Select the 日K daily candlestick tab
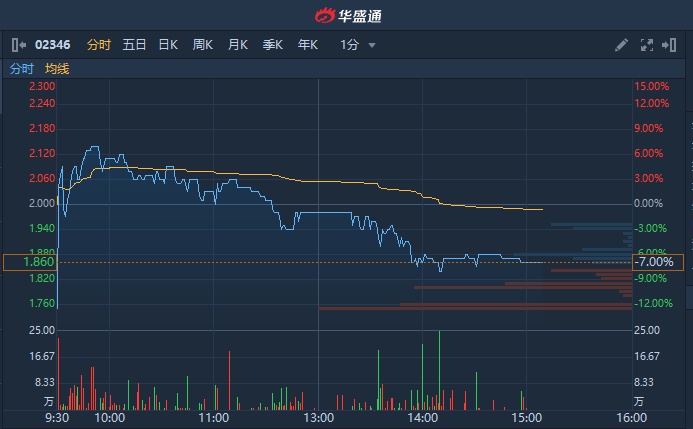 click(168, 45)
